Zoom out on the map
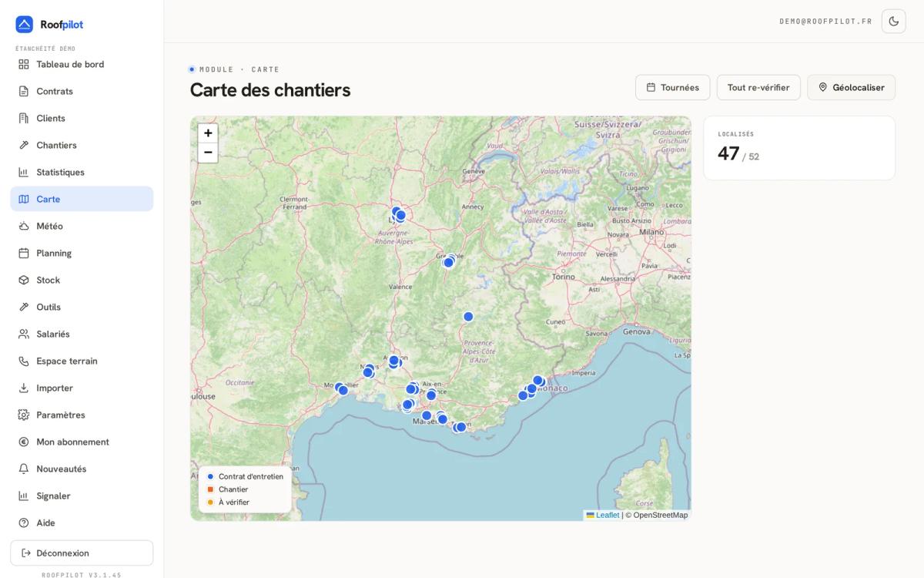 pos(208,153)
